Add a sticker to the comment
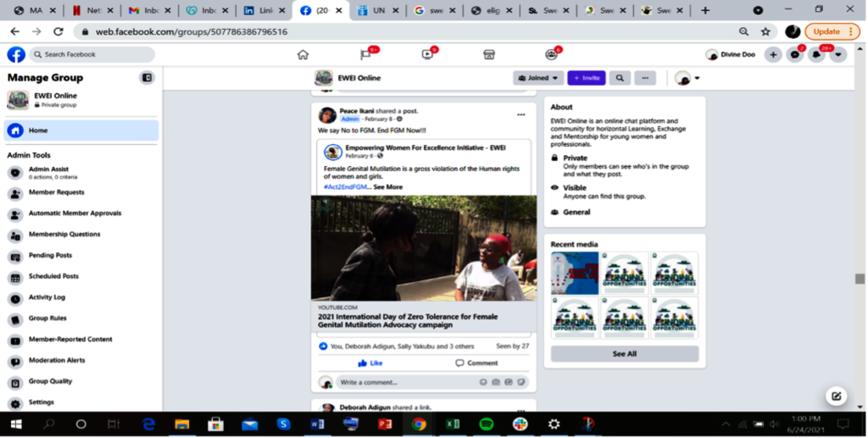Image resolution: width=868 pixels, height=438 pixels. pos(521,382)
